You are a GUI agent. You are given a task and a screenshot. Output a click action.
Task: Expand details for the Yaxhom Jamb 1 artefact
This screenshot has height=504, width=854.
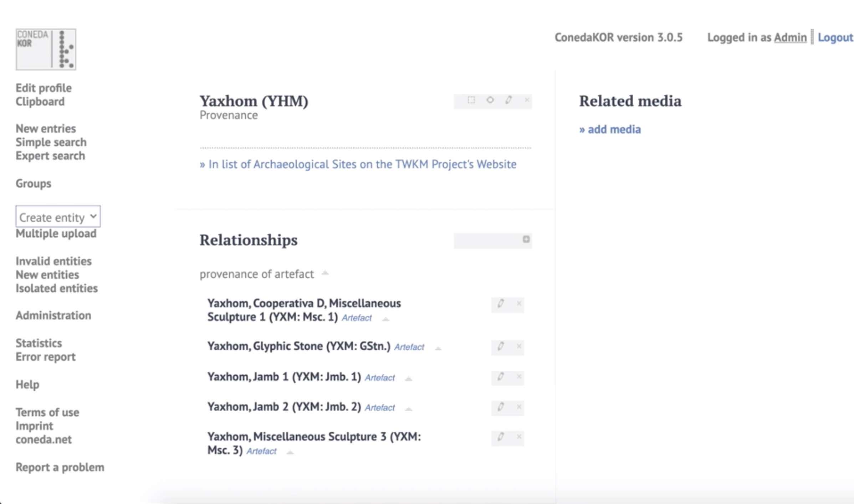pos(409,379)
